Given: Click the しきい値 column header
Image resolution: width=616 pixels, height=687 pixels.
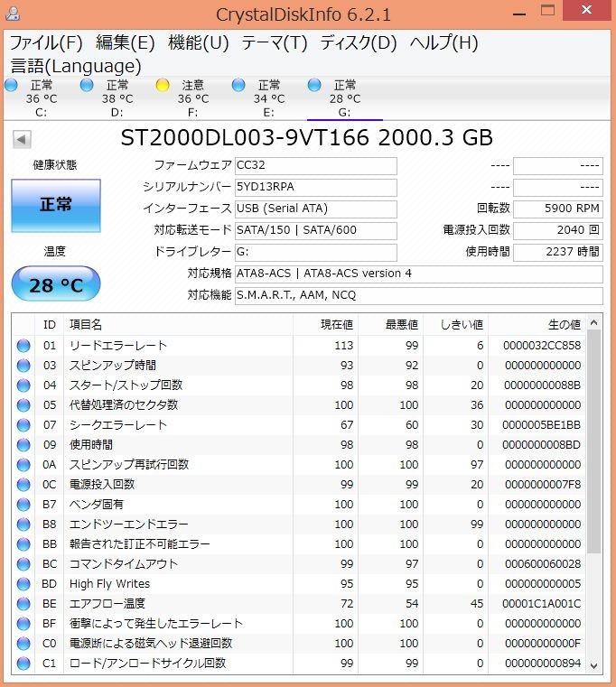Looking at the screenshot, I should coord(455,325).
